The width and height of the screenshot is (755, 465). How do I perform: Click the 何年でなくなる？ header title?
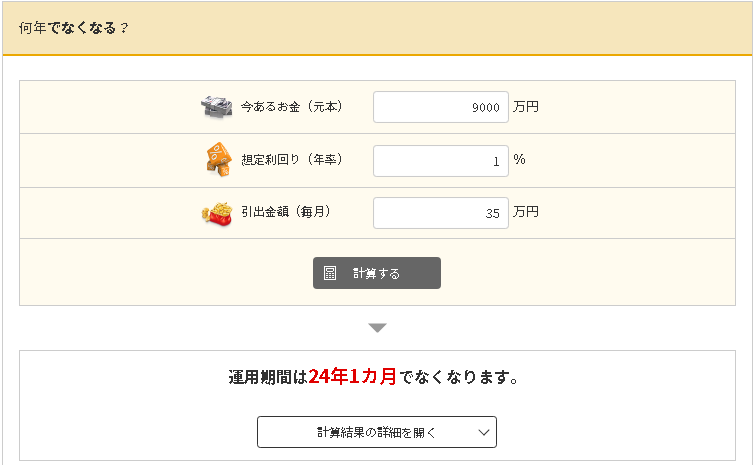(x=74, y=28)
